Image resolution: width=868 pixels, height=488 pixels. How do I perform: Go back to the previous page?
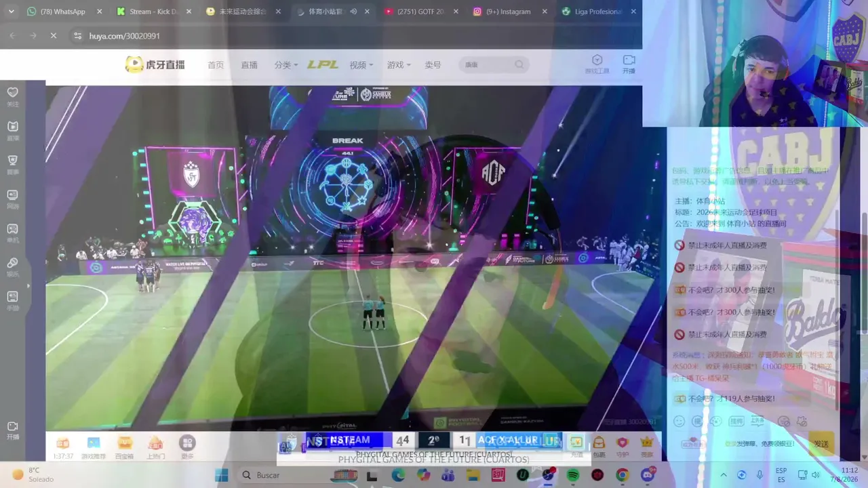(x=13, y=36)
